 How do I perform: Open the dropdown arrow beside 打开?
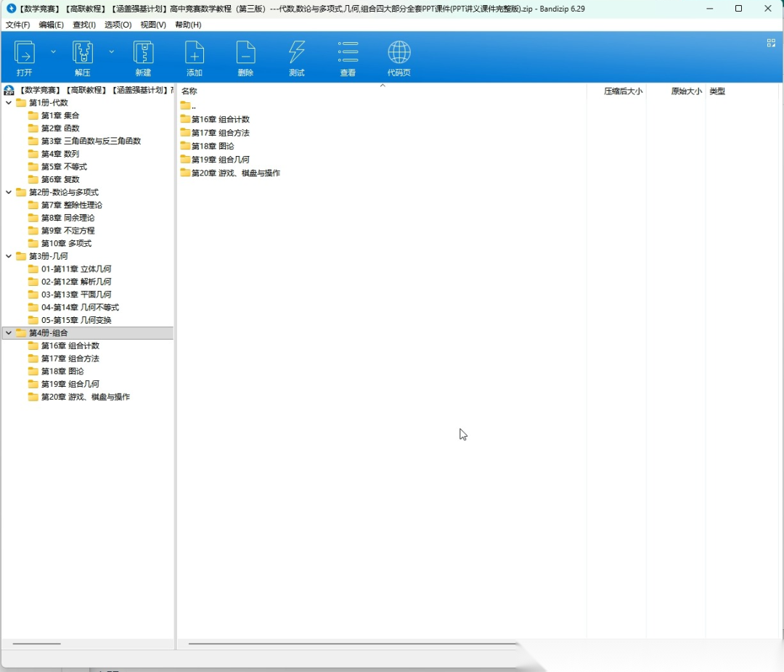53,52
